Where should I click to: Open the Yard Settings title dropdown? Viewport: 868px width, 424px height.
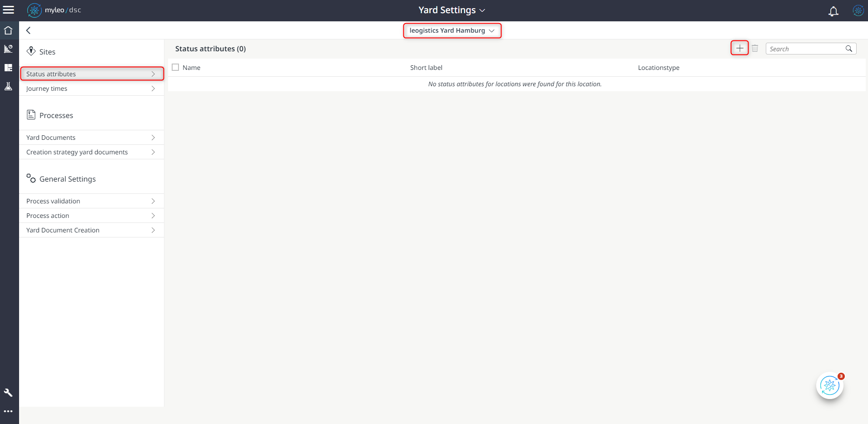[451, 10]
